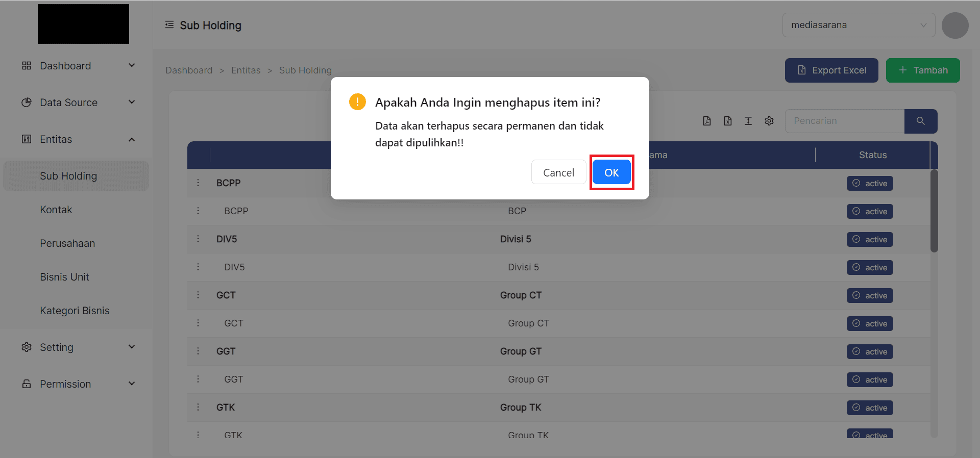Click the row height adjustment icon
This screenshot has width=980, height=458.
(x=748, y=121)
